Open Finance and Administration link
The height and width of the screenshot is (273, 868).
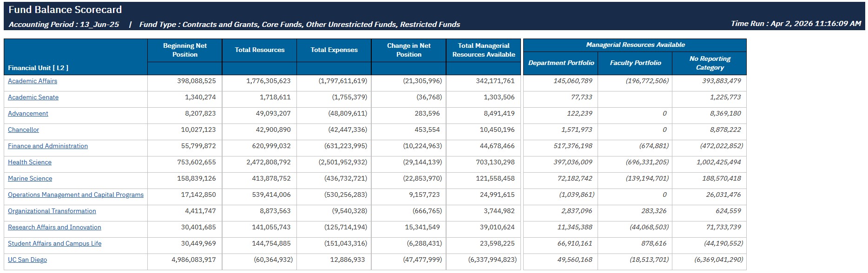point(48,146)
